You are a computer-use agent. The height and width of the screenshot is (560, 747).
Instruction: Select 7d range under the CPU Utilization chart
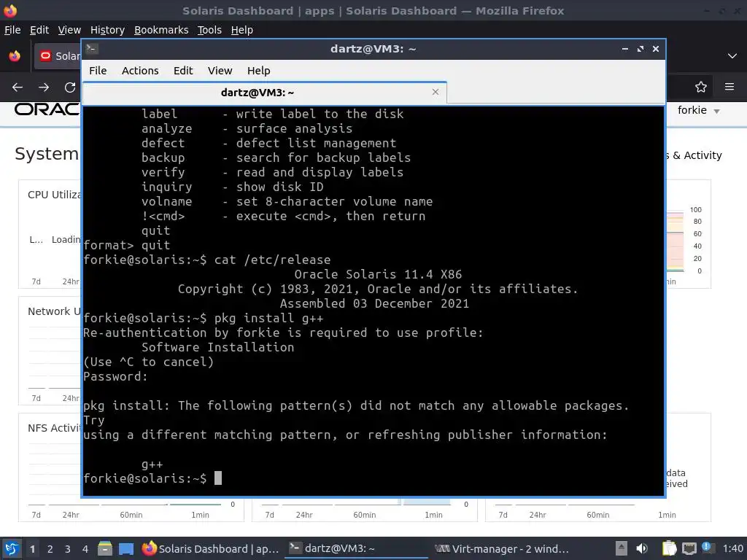(36, 281)
